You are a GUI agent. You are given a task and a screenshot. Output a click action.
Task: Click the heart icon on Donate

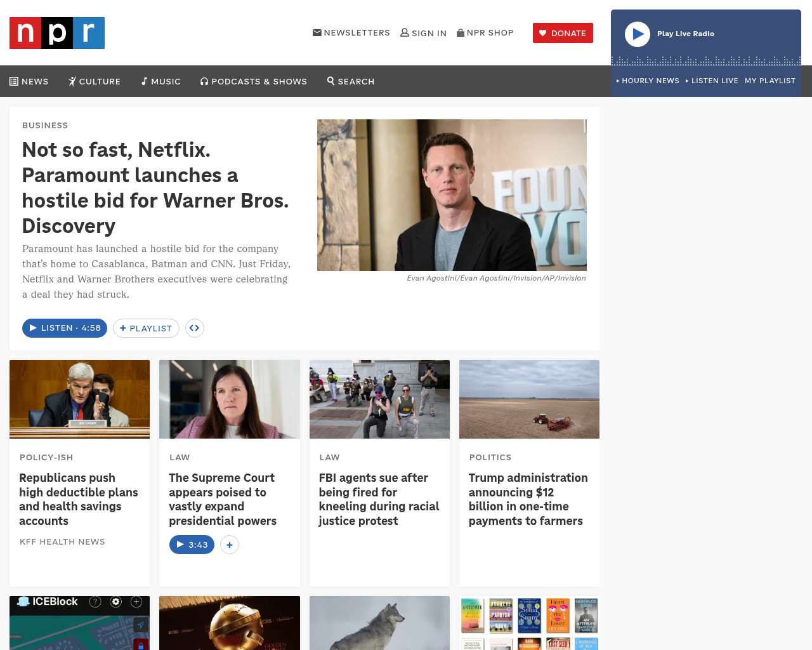(543, 33)
